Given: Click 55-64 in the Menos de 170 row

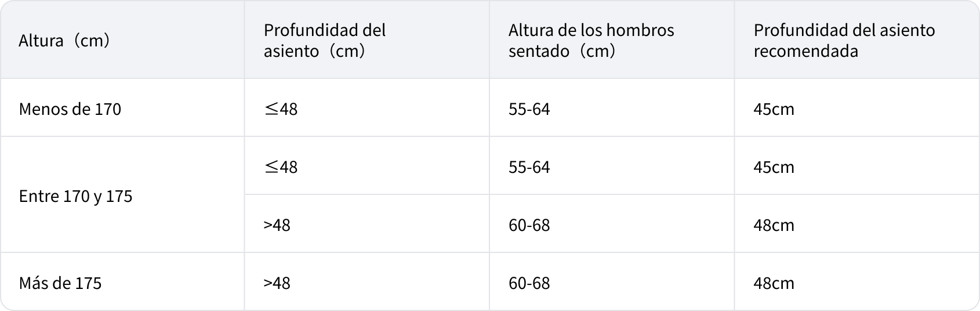Looking at the screenshot, I should click(529, 109).
